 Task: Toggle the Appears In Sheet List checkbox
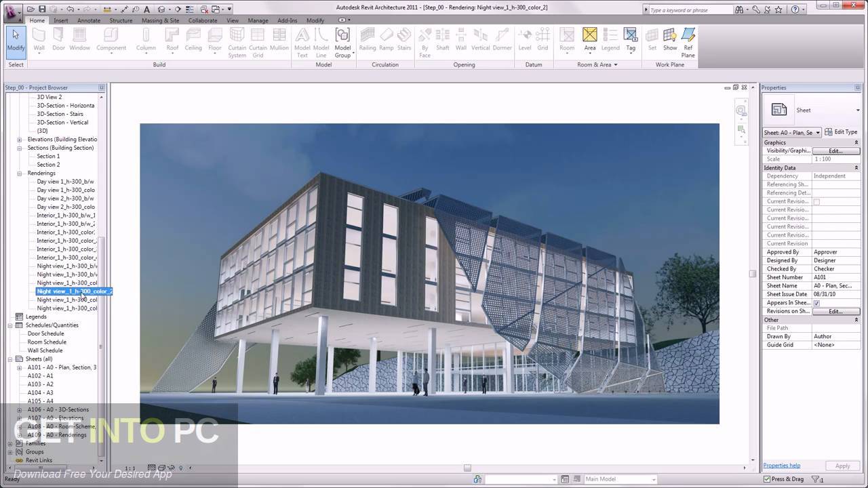click(x=816, y=303)
